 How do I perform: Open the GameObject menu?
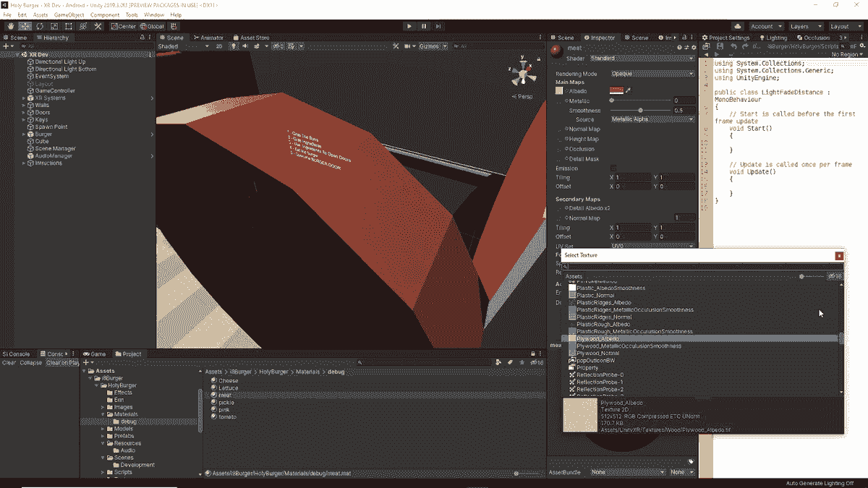tap(68, 14)
